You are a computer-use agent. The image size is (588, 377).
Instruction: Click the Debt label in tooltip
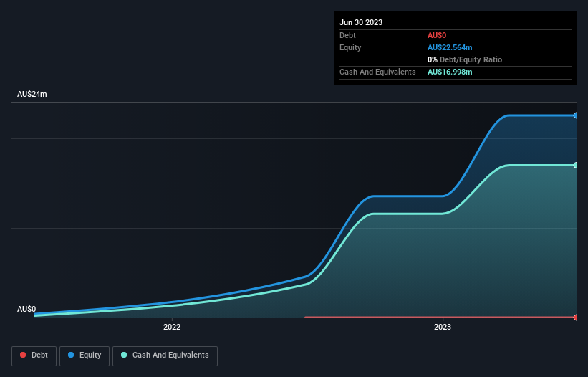point(347,35)
